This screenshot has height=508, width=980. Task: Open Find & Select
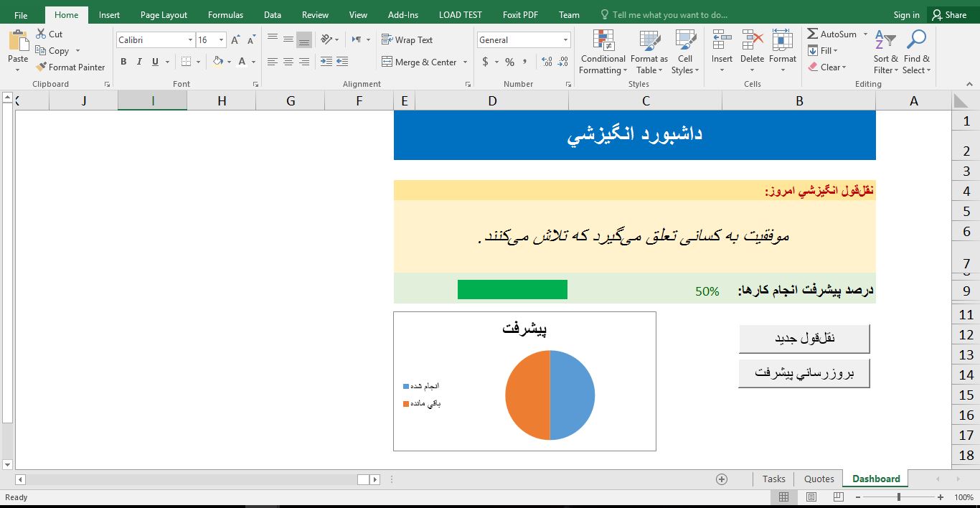[x=916, y=52]
